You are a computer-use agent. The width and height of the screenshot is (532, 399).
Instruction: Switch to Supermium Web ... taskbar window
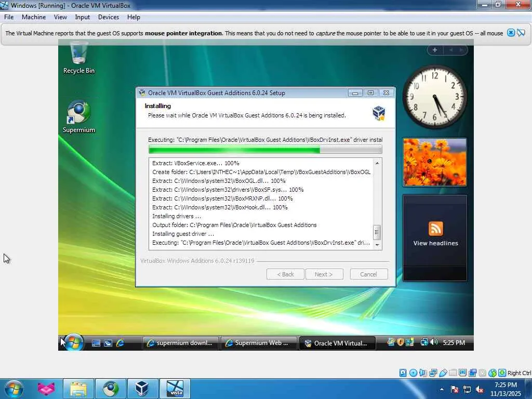259,343
